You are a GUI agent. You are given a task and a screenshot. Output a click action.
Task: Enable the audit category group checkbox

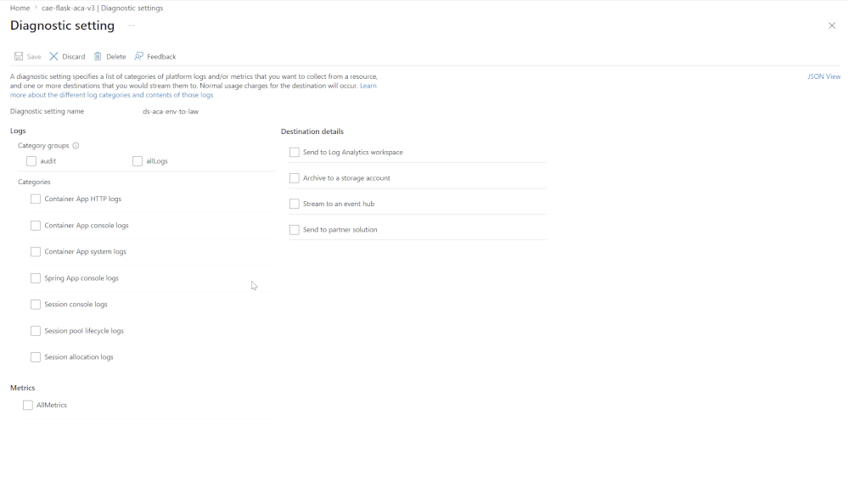pyautogui.click(x=31, y=161)
